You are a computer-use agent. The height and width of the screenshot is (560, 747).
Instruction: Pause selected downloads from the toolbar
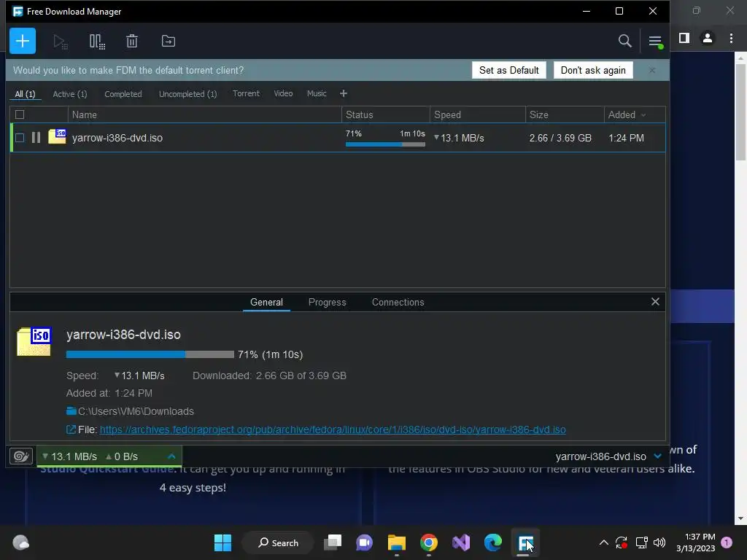97,42
